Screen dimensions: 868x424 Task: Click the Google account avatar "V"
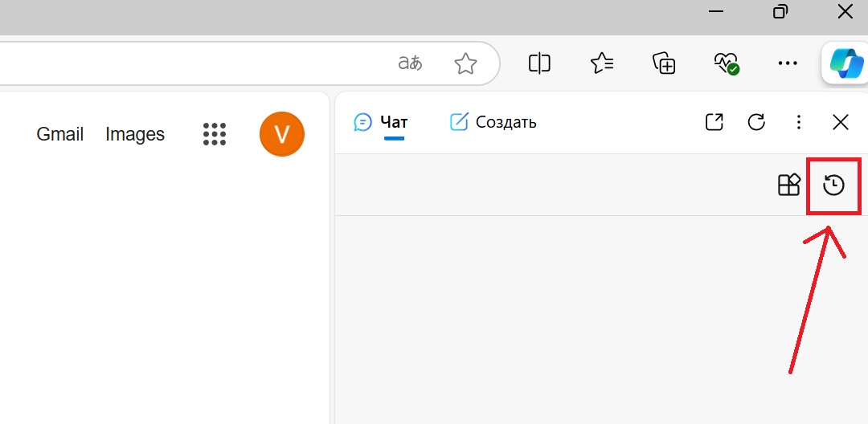click(x=282, y=134)
